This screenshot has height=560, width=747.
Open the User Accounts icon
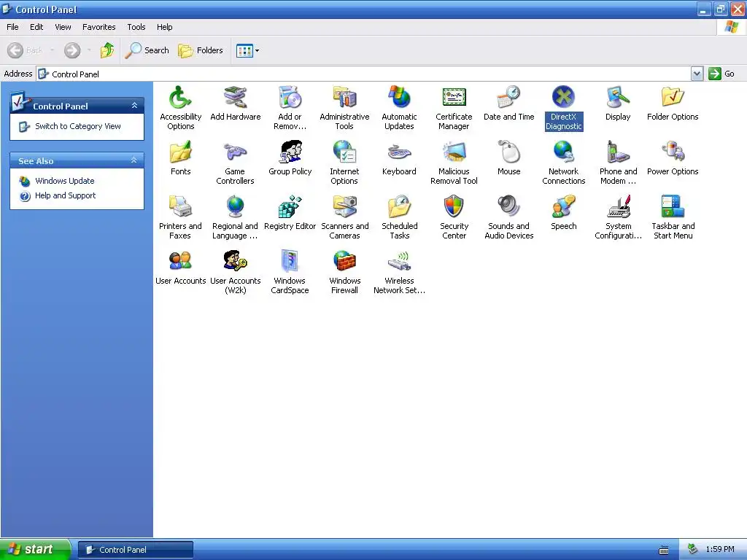(180, 262)
